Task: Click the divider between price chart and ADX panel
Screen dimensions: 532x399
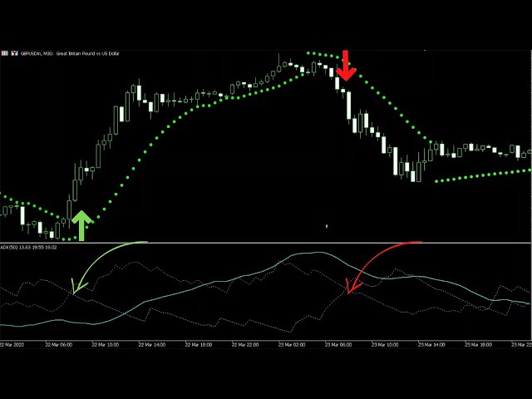Action: [266, 242]
